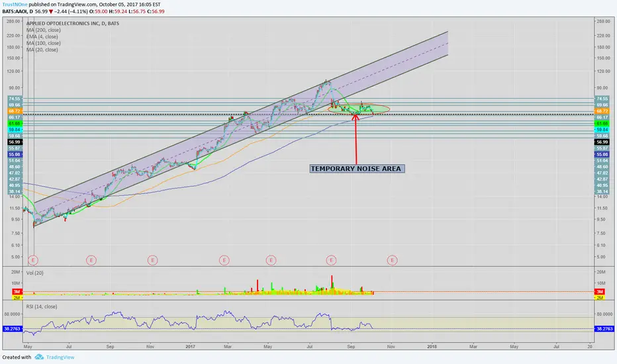Click the cyan 59.84 price label on right scale
Viewport: 617px width, 364px height.
pyautogui.click(x=602, y=130)
